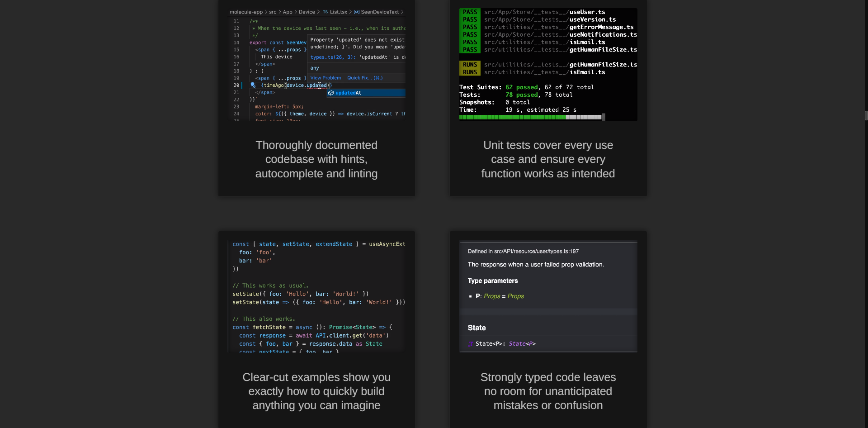Click the PASS badge next to useVersion.ts
868x428 pixels.
click(x=470, y=19)
